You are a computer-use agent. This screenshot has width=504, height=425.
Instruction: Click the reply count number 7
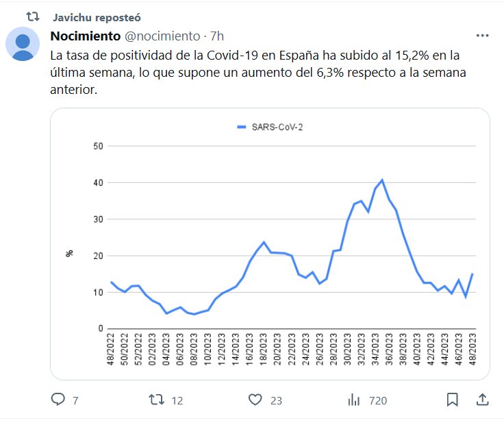(x=75, y=400)
